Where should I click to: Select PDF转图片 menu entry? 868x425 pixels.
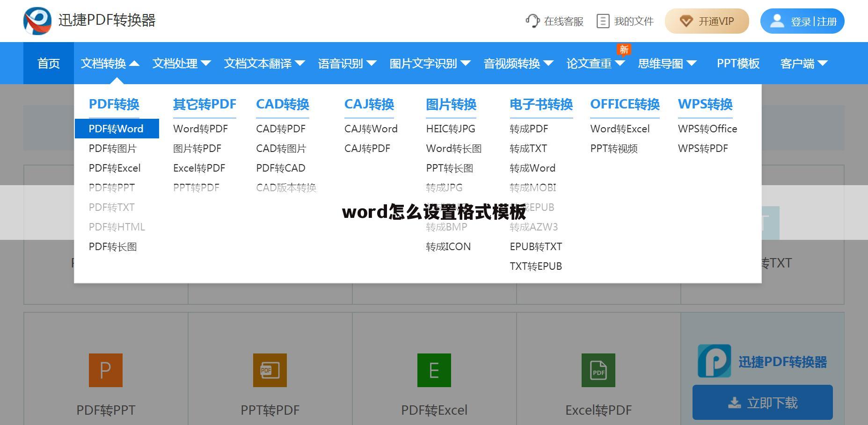tap(113, 148)
